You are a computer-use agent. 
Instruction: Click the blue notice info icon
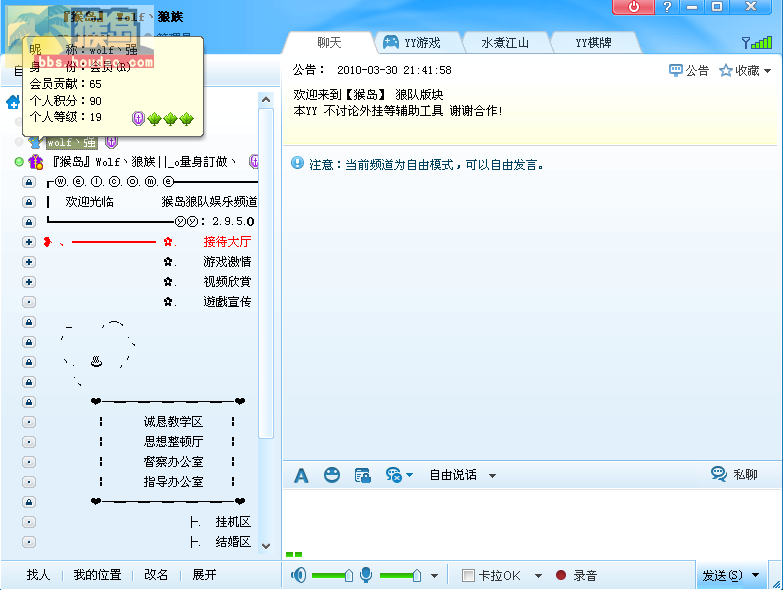297,163
